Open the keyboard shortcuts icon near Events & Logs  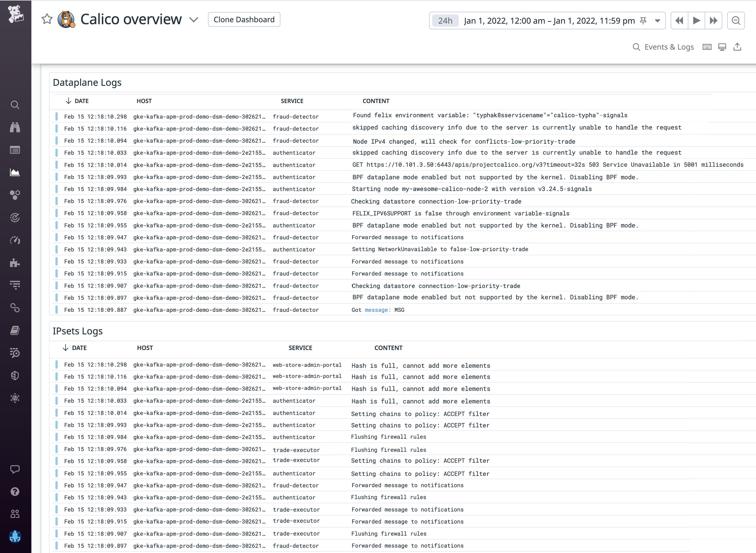click(x=707, y=47)
